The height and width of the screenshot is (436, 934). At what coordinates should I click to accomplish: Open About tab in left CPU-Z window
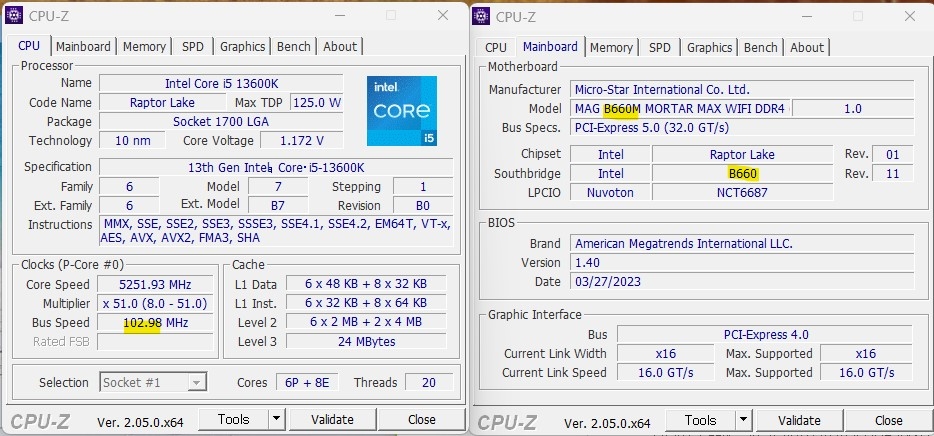pyautogui.click(x=340, y=46)
